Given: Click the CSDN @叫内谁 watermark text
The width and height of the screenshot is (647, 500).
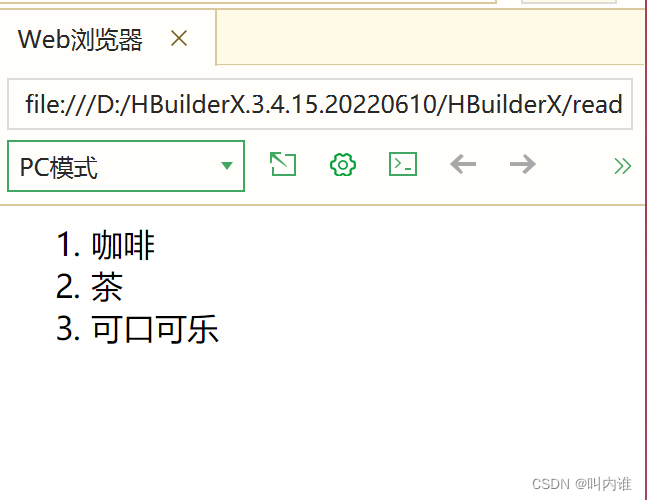Looking at the screenshot, I should (x=581, y=484).
